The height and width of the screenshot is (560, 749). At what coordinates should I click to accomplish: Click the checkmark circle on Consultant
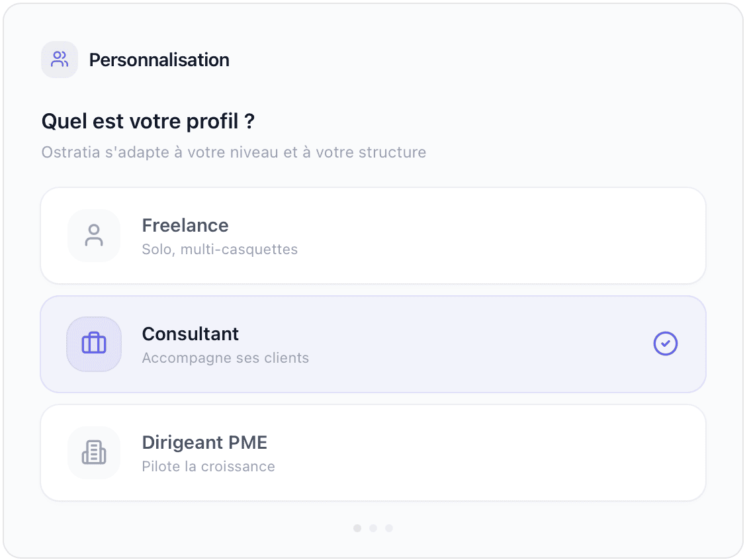pos(666,344)
